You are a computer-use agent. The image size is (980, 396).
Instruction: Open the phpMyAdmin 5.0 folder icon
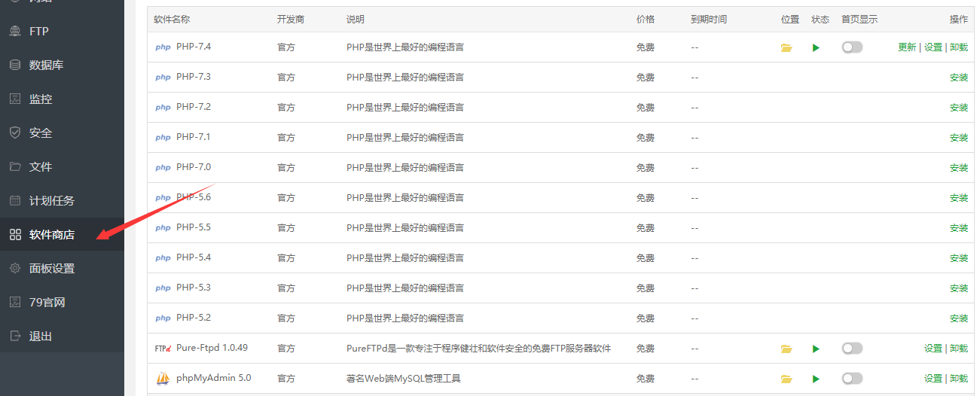click(786, 379)
